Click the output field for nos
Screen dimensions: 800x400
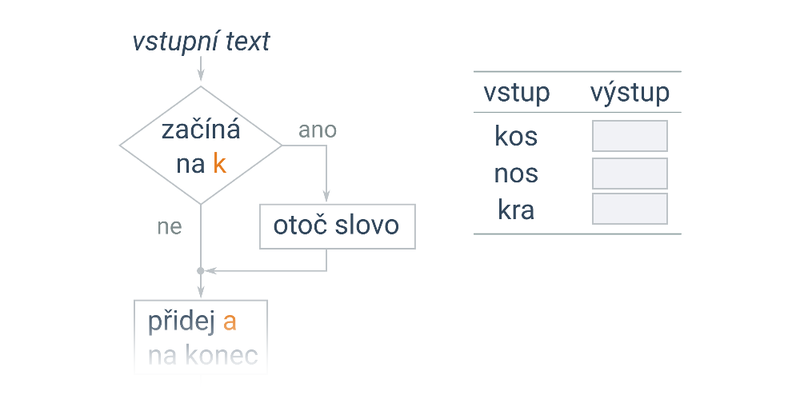tap(630, 173)
